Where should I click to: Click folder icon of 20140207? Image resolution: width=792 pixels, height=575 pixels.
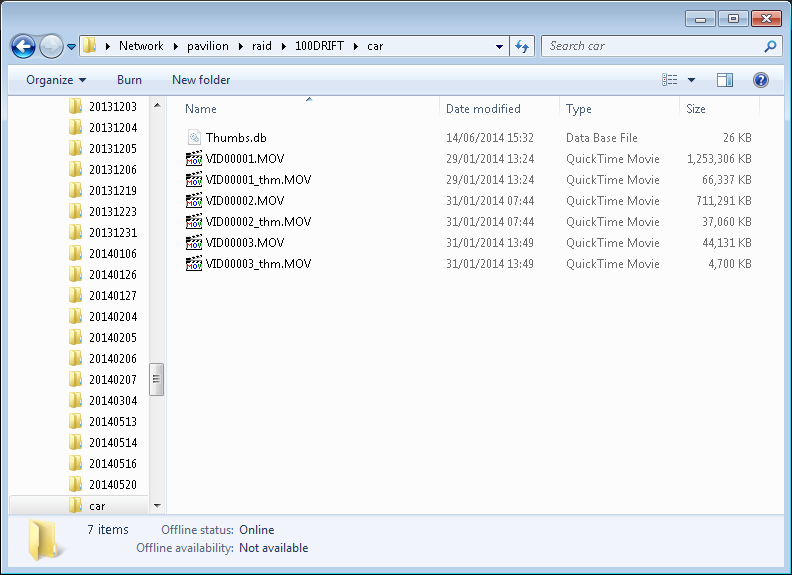point(75,379)
